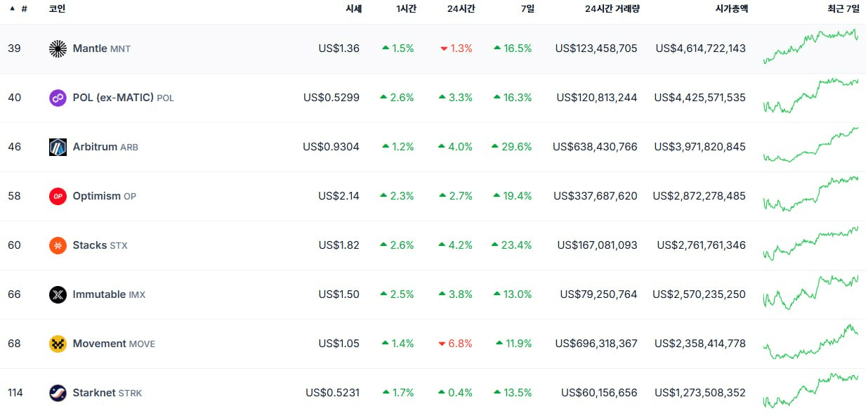Click the Immutable black logo icon
Image resolution: width=868 pixels, height=416 pixels.
click(x=58, y=294)
